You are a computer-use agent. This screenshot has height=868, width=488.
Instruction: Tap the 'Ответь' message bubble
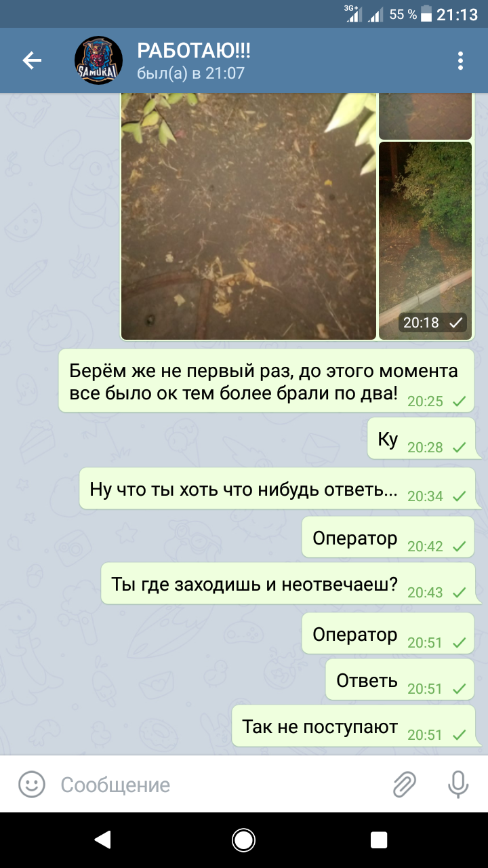click(400, 680)
